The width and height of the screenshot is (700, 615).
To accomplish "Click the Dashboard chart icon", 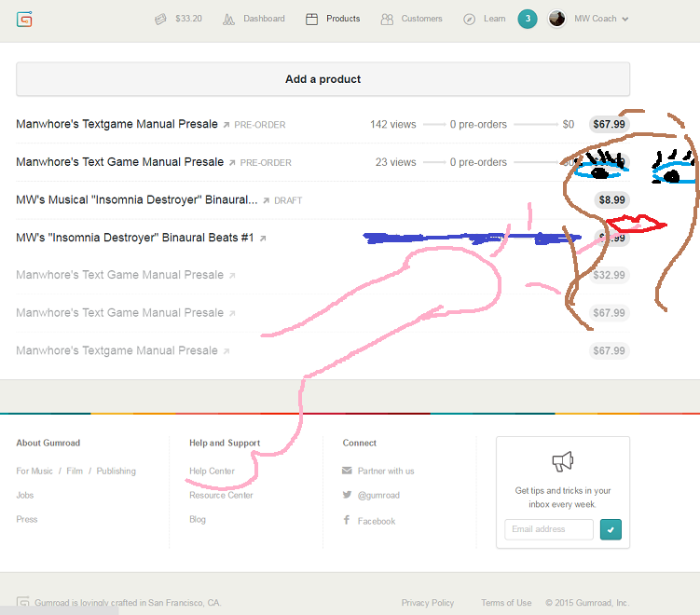I will (228, 20).
